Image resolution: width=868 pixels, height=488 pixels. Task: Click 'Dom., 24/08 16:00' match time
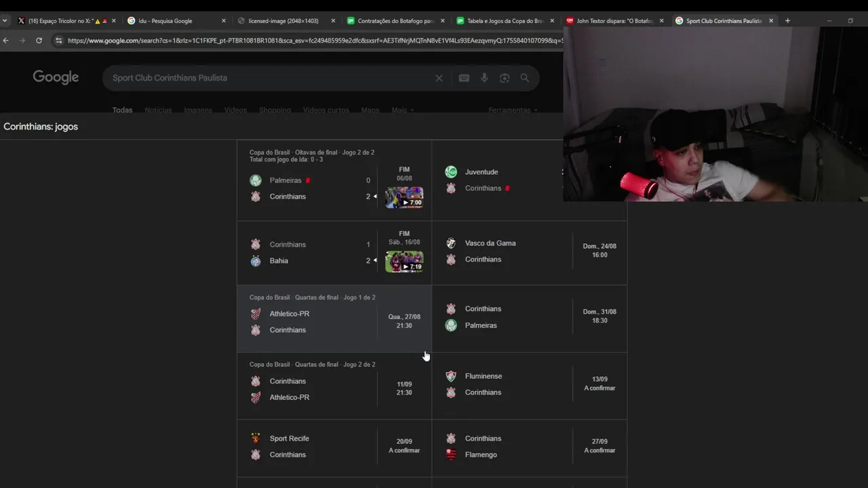(599, 251)
